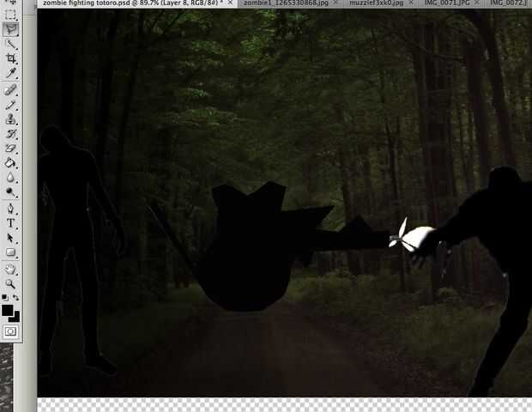This screenshot has height=412, width=532.
Task: Select the Brush tool
Action: [10, 105]
